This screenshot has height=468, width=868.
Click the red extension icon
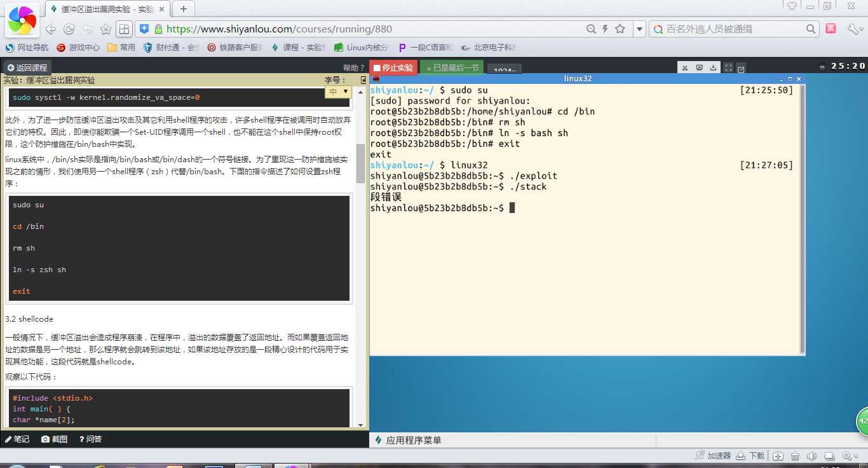pos(831,29)
